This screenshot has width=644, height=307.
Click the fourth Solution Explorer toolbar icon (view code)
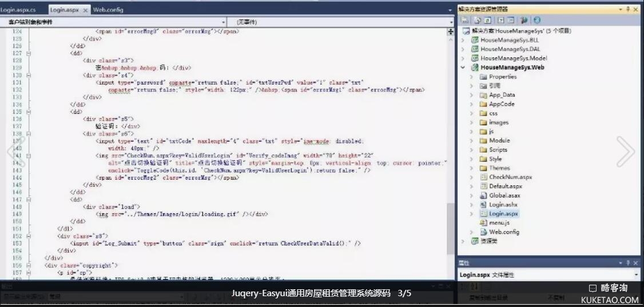(500, 20)
